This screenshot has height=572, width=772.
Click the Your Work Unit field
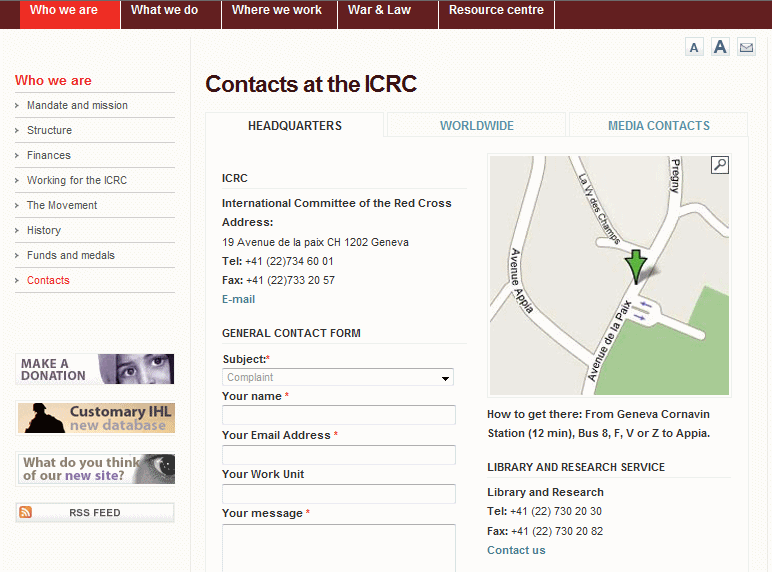[x=339, y=494]
